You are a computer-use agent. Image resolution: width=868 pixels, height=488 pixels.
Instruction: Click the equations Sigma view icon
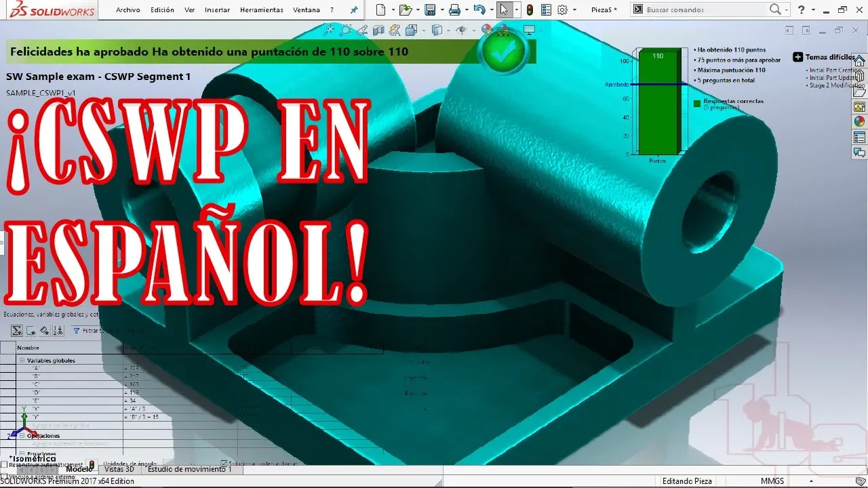17,331
